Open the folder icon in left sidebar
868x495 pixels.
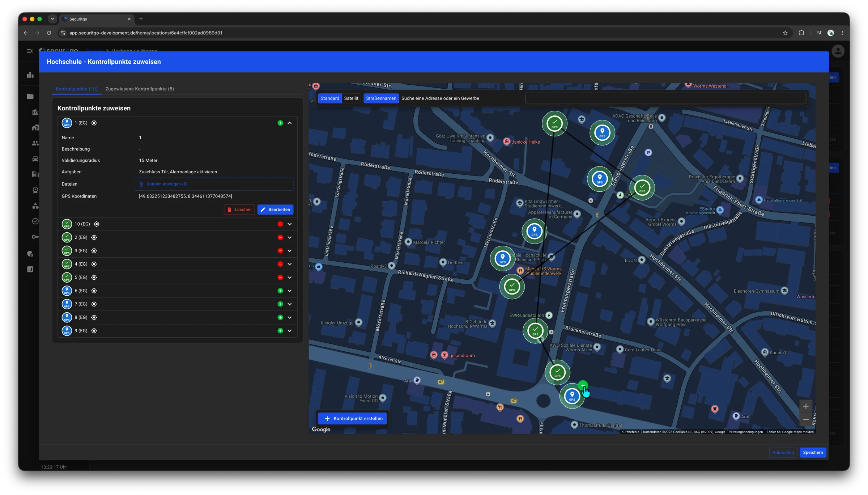[30, 96]
